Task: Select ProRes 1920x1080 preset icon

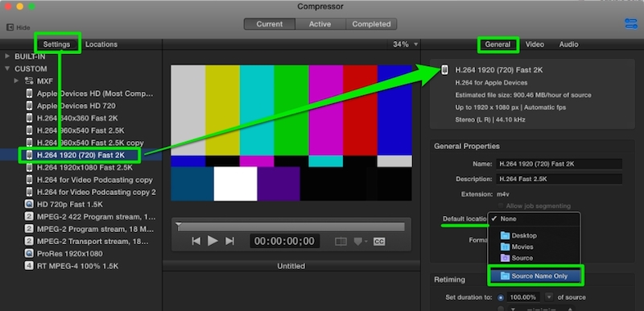Action: pyautogui.click(x=29, y=254)
